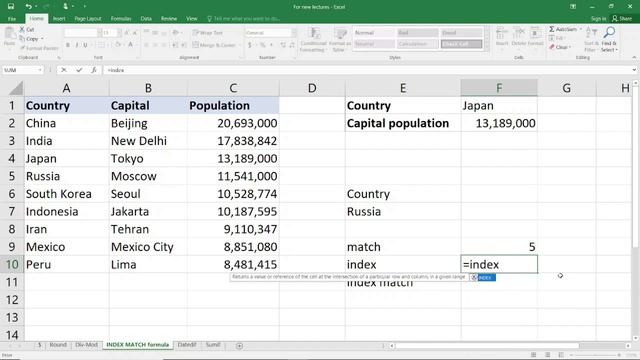Pick INDEX from the autocomplete list
The image size is (640, 360).
(x=483, y=278)
